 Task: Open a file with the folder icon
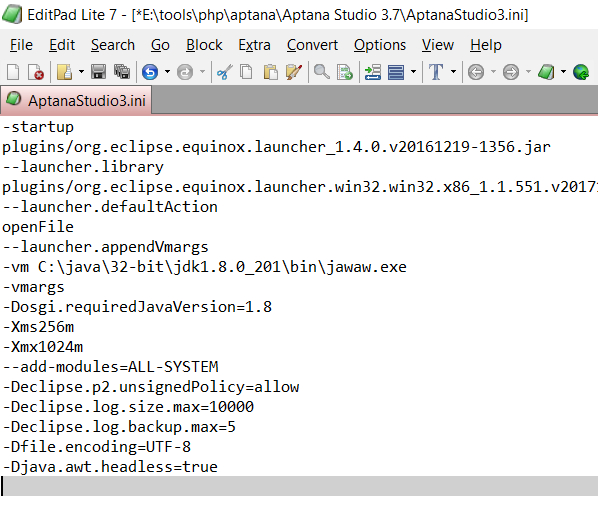coord(64,72)
